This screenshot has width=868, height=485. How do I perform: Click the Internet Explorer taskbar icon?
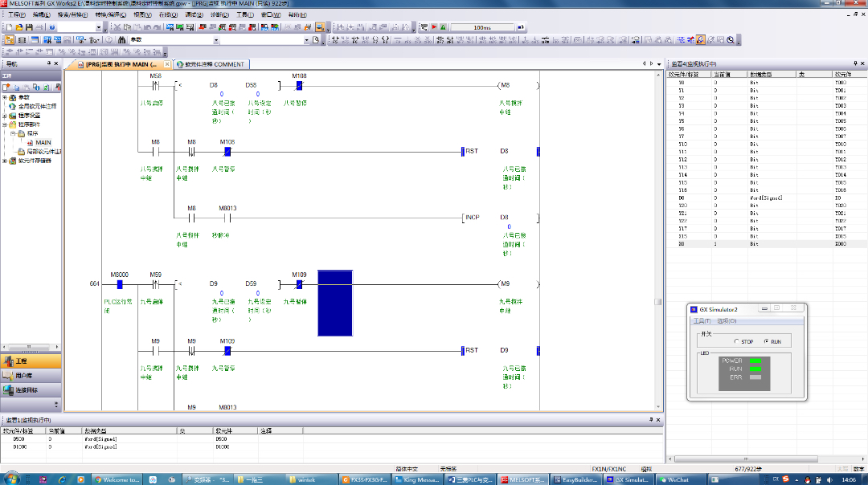tap(62, 479)
